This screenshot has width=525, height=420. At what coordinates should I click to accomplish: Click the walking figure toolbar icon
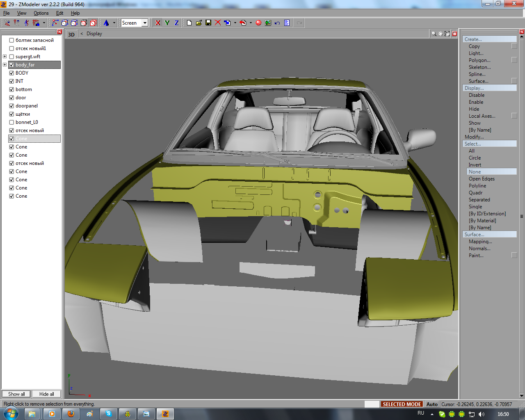pos(26,23)
